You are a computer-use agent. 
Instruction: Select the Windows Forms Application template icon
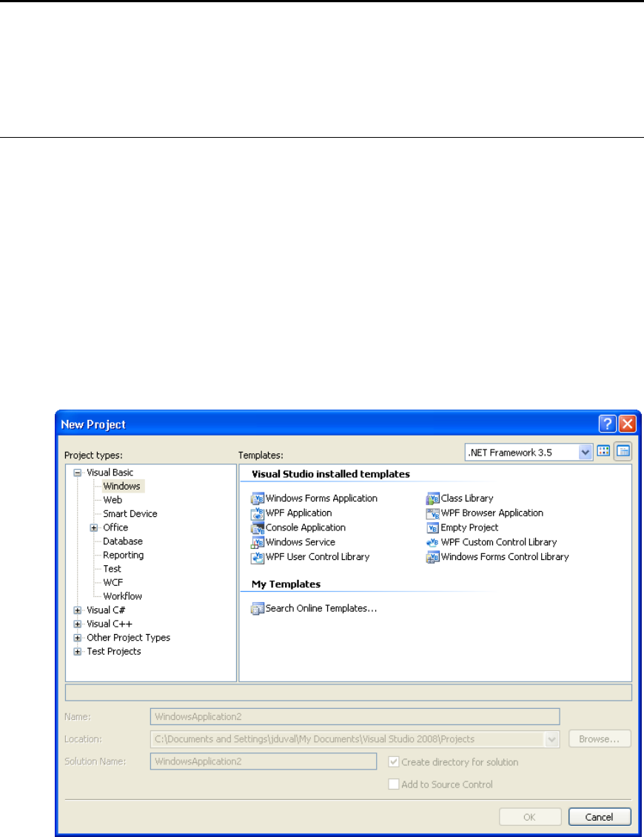pyautogui.click(x=258, y=498)
